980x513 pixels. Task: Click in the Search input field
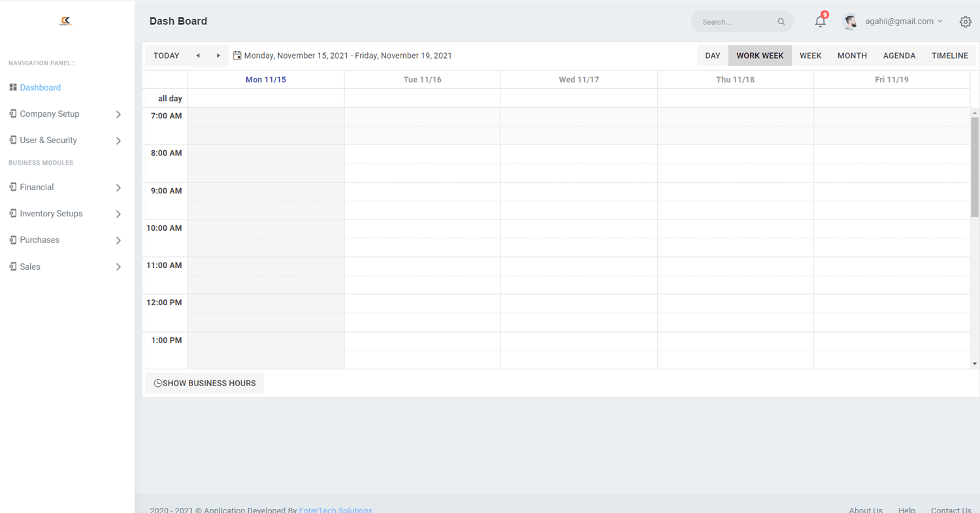pos(736,22)
